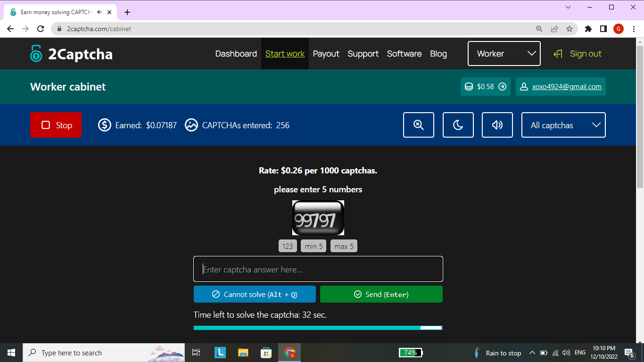Open a new browser tab

127,12
